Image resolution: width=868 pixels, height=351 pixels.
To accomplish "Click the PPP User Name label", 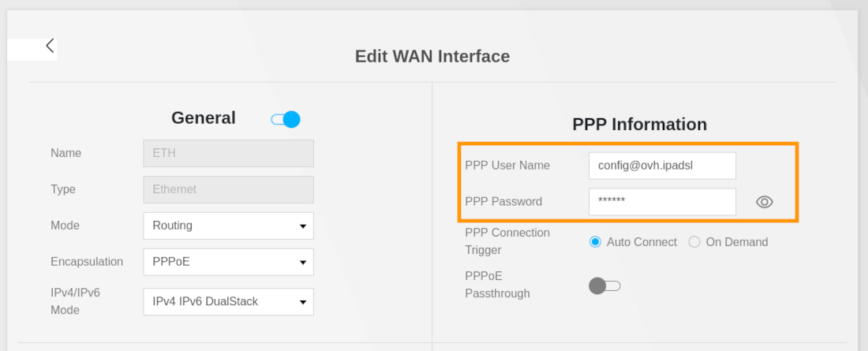I will click(507, 166).
